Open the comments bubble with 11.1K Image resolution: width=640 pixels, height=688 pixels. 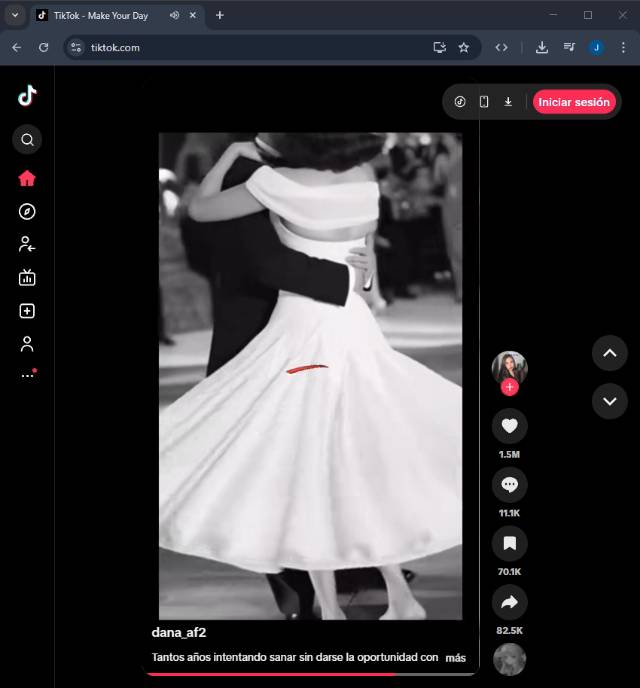click(x=509, y=485)
